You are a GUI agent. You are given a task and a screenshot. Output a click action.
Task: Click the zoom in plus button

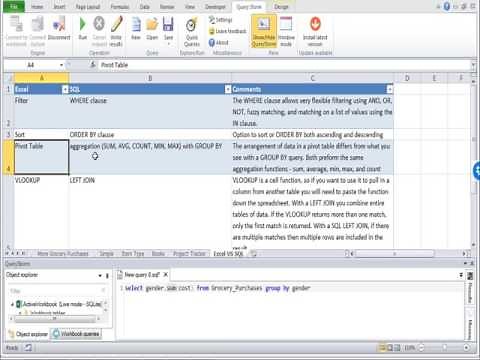(466, 348)
